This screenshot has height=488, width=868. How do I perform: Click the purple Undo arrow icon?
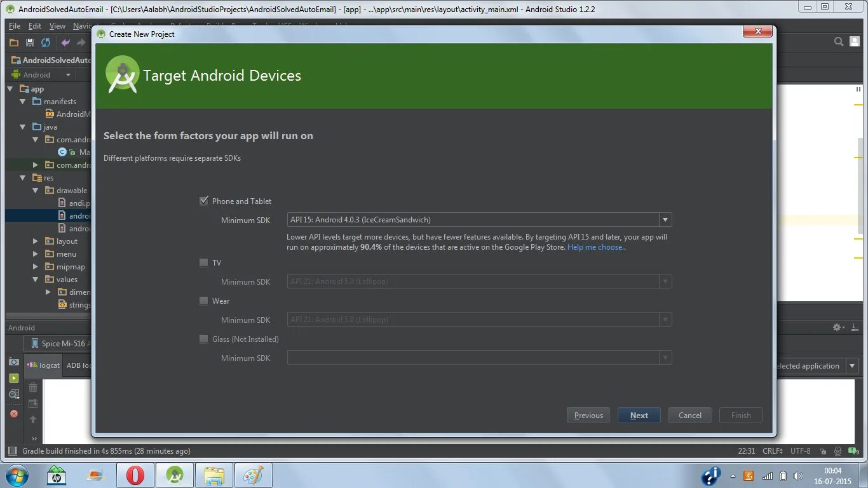coord(65,43)
